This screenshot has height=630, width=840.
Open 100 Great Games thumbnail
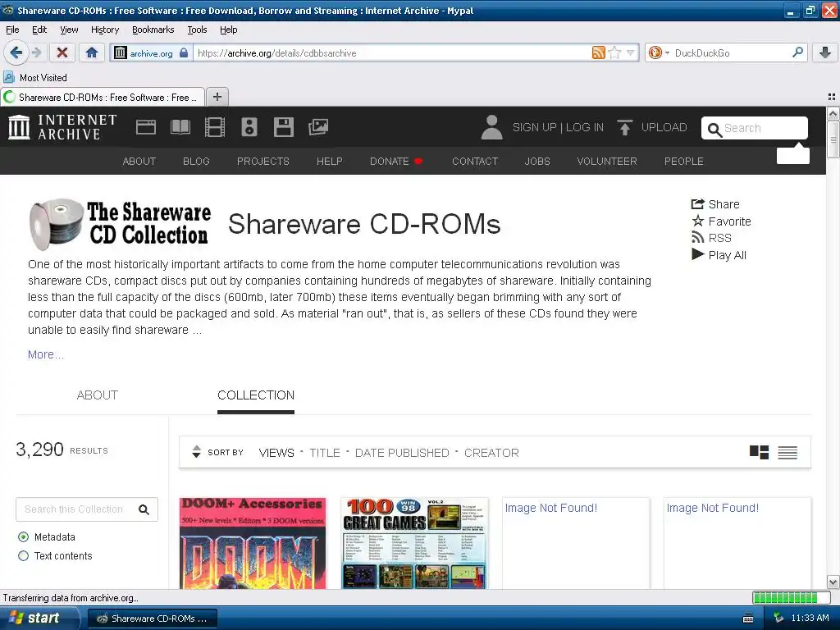pos(414,543)
